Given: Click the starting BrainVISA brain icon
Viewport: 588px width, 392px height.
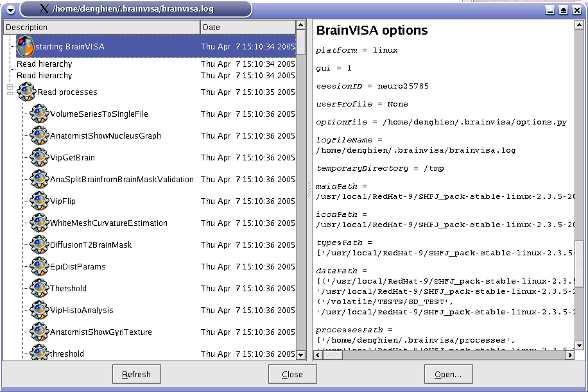Looking at the screenshot, I should coord(25,46).
